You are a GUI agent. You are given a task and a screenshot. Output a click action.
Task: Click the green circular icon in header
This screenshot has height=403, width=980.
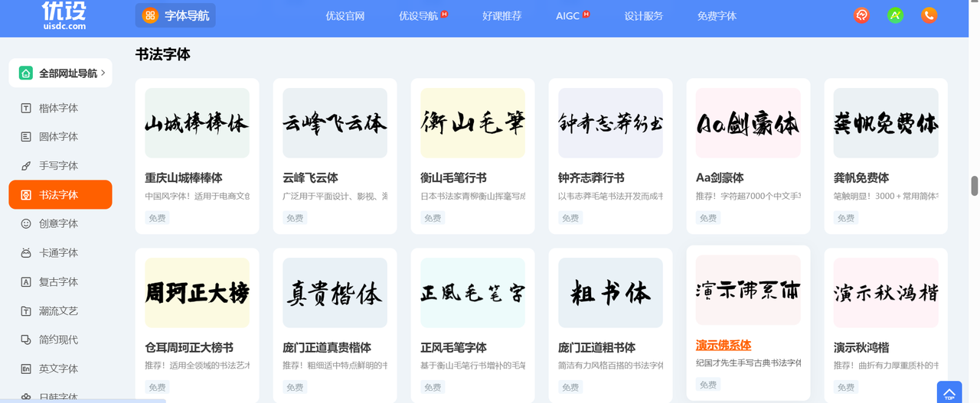(x=895, y=15)
